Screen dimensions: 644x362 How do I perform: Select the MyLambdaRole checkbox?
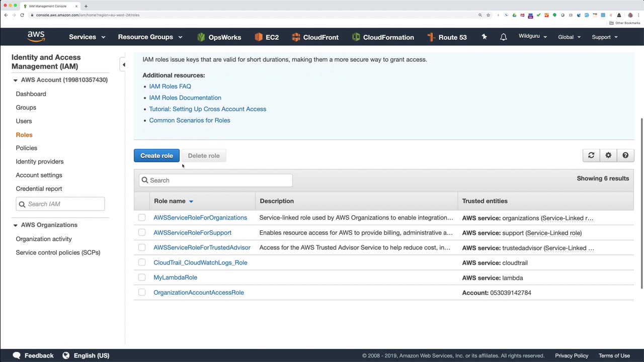[142, 278]
